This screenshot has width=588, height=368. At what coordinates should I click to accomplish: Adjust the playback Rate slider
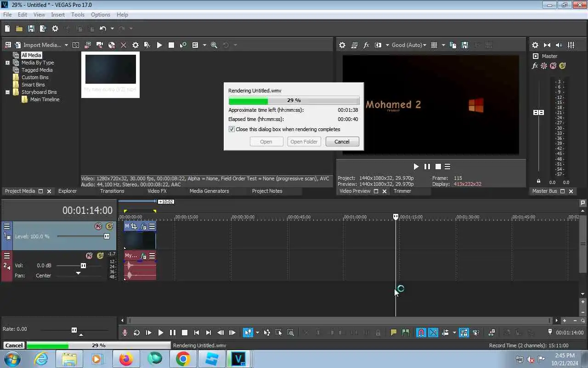point(74,330)
